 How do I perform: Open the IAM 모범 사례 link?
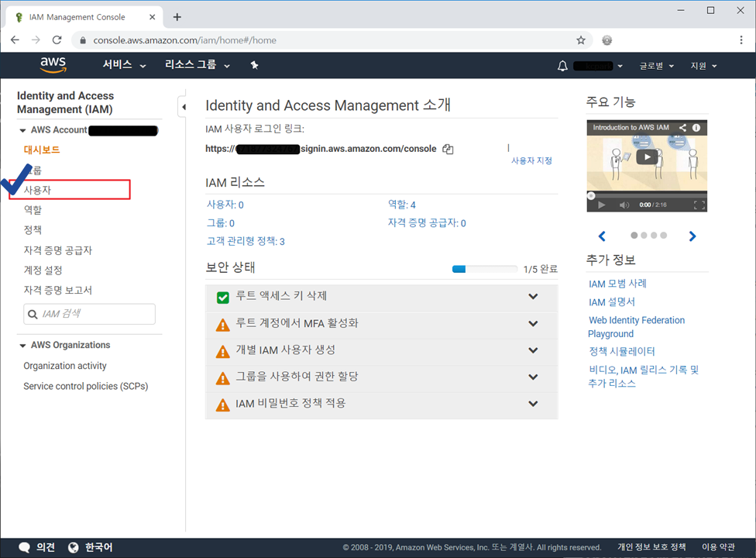617,284
